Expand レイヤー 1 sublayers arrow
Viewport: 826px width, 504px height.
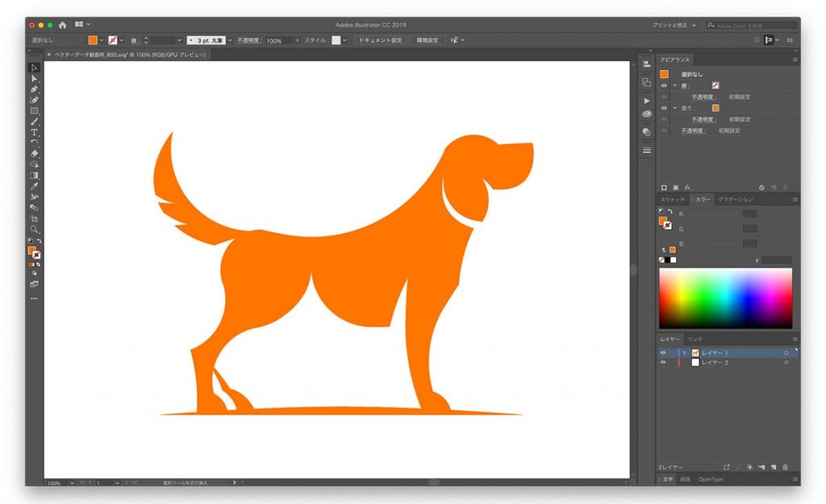tap(684, 353)
